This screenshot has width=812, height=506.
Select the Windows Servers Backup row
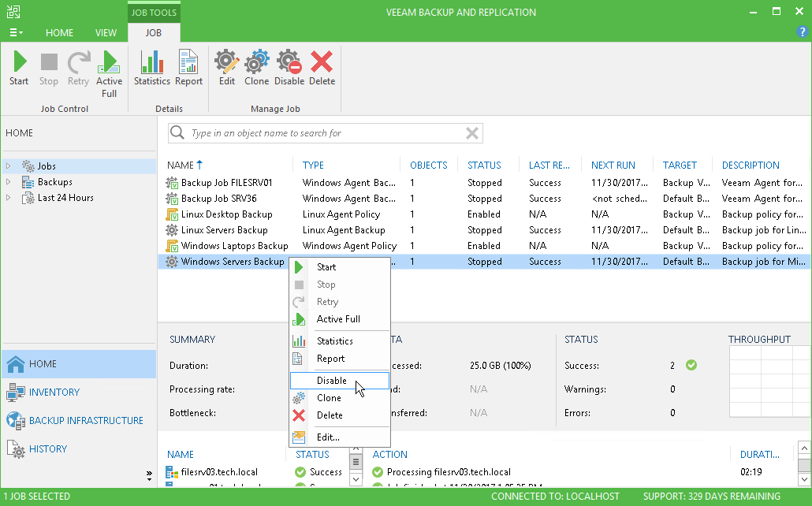[484, 262]
